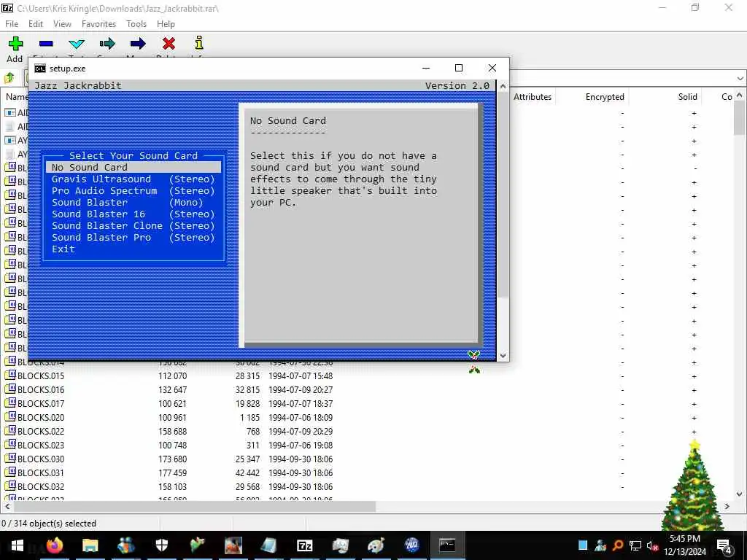Choose Exit in the sound card menu
The height and width of the screenshot is (560, 747).
click(x=63, y=249)
